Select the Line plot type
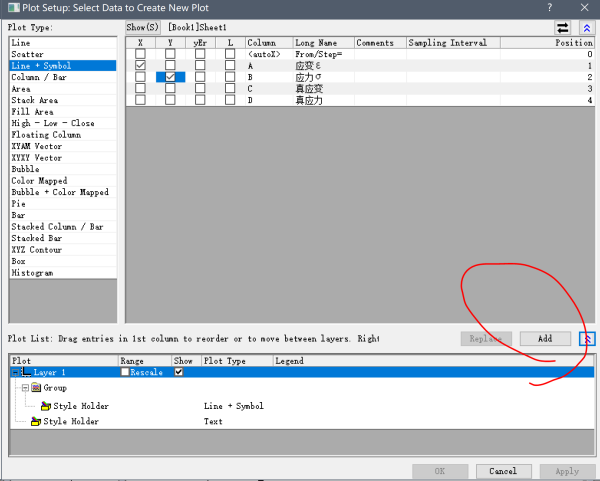Screen dimensions: 600x481 63,43
